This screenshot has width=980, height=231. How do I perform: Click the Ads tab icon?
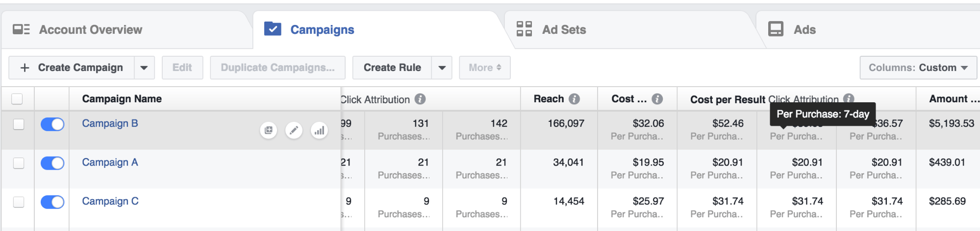pyautogui.click(x=776, y=29)
